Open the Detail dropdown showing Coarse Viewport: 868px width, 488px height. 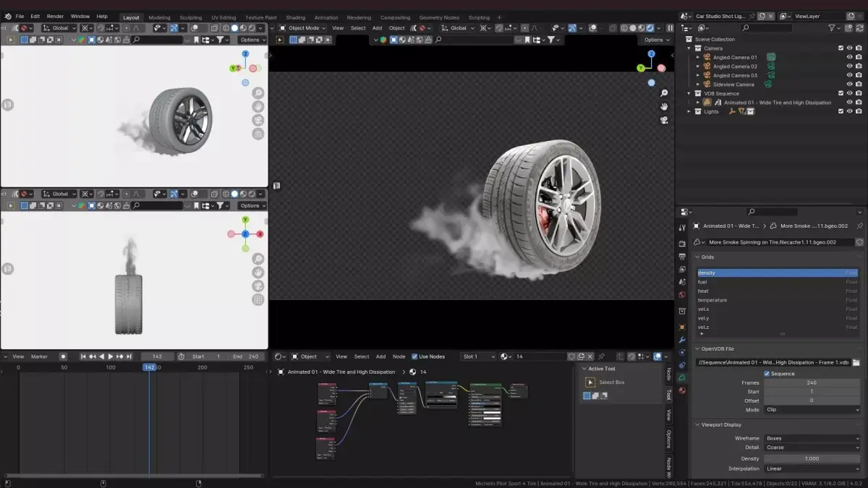(812, 448)
